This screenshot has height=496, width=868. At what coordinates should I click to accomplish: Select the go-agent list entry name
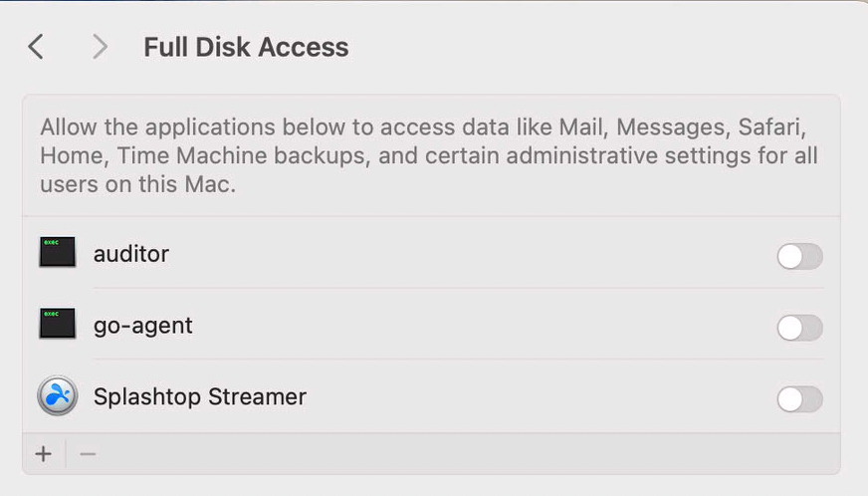142,326
